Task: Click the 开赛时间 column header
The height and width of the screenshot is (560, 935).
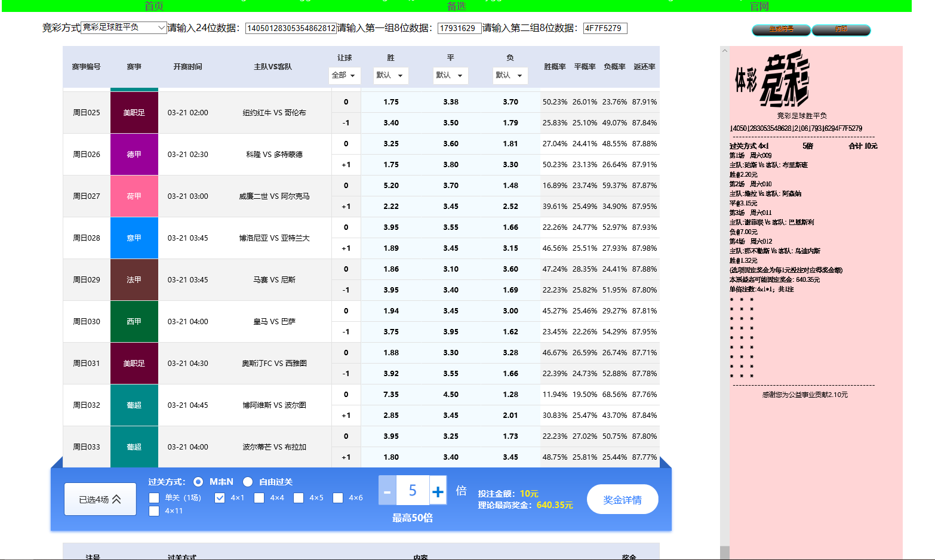Action: pos(188,67)
